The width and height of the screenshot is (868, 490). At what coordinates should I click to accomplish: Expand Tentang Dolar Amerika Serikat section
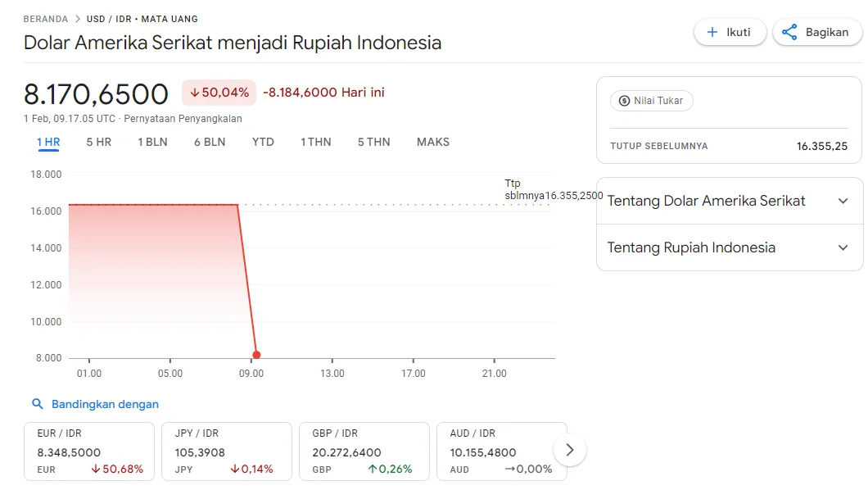click(843, 201)
